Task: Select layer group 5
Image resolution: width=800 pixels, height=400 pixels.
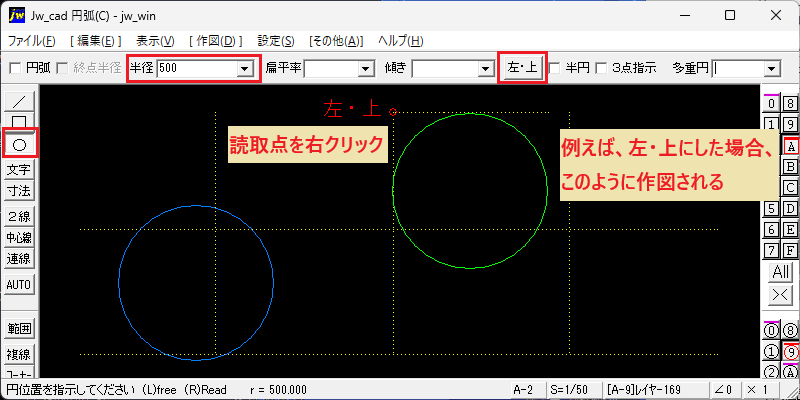Action: pos(772,208)
